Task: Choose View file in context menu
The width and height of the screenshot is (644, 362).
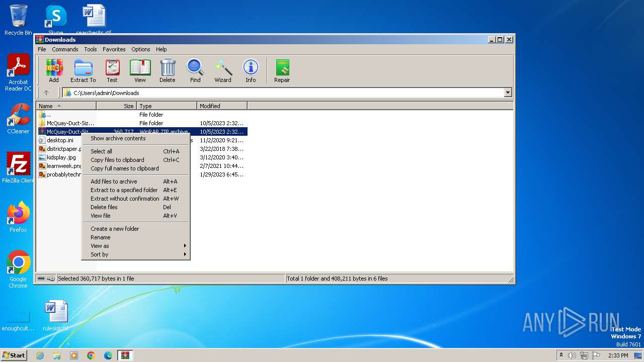Action: [136, 216]
